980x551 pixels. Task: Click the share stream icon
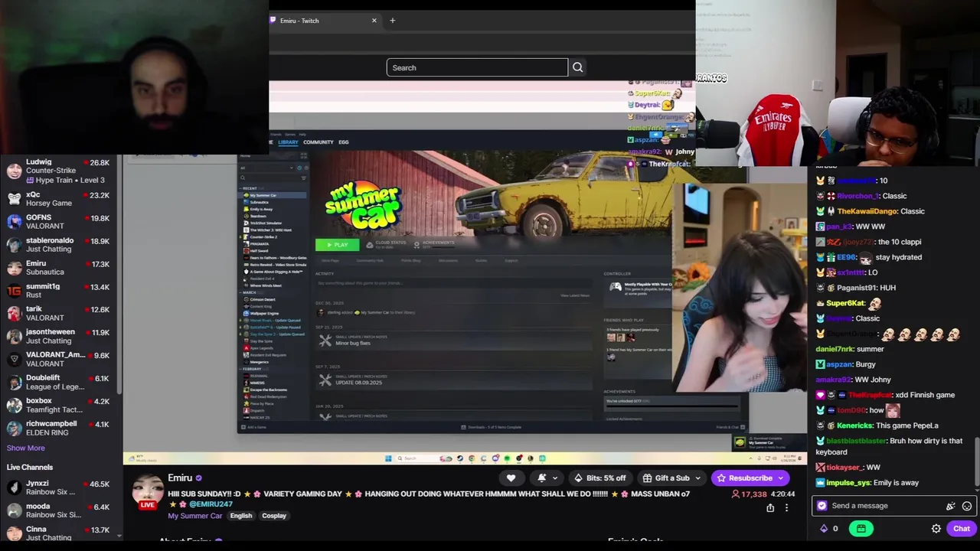pyautogui.click(x=770, y=507)
